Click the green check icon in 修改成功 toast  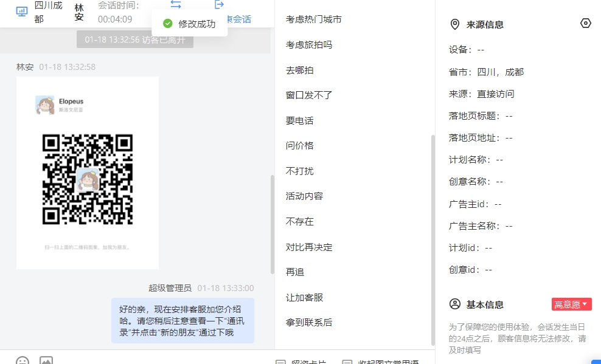tap(167, 24)
